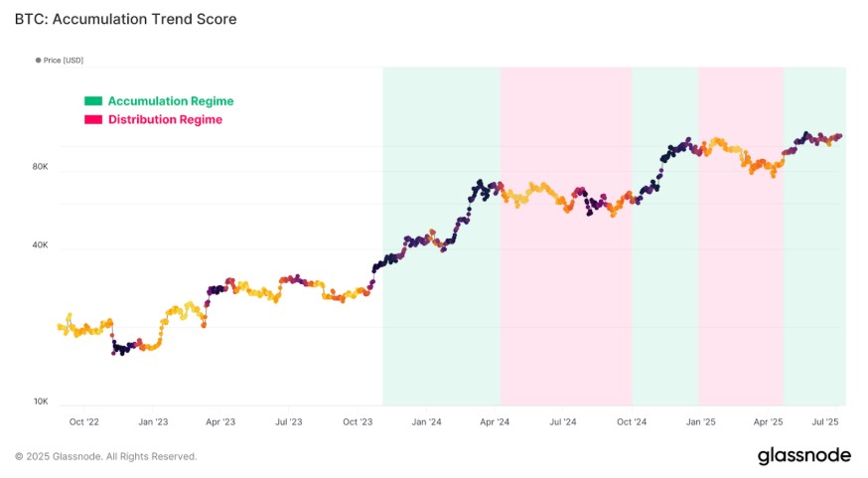Click the Price [USD] legend text
The height and width of the screenshot is (478, 868).
pyautogui.click(x=64, y=61)
